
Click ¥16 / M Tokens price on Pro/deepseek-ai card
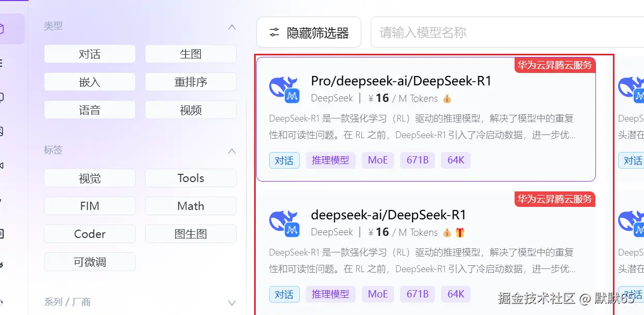tap(403, 98)
